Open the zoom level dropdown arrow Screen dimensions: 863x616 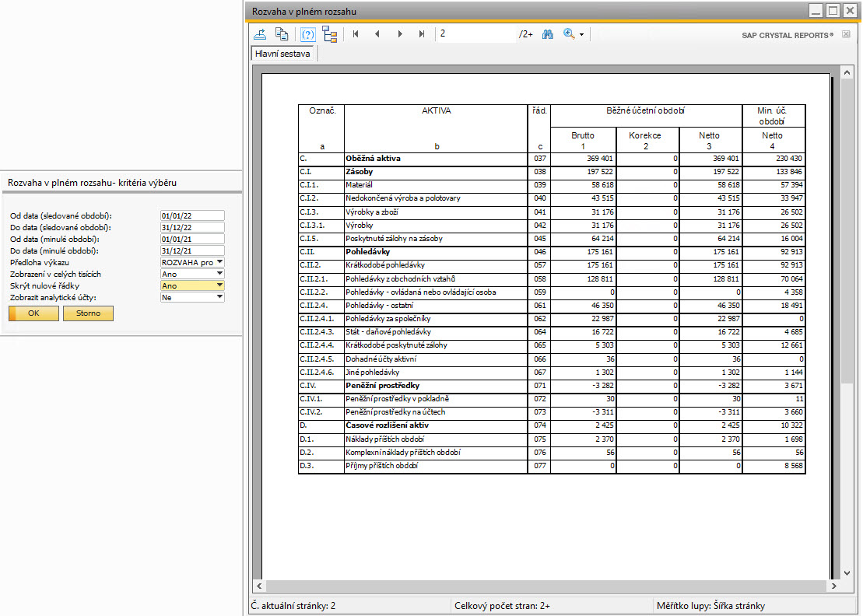(x=582, y=35)
